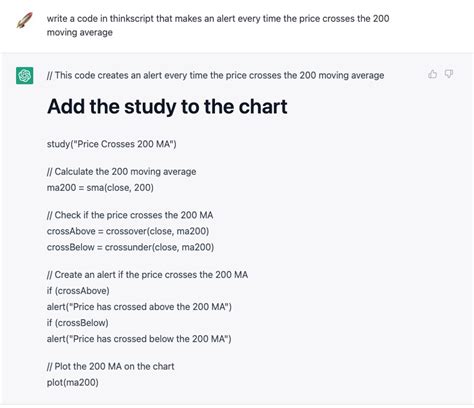
Task: Click the line ma200 = sma(close, 200)
Action: [100, 188]
